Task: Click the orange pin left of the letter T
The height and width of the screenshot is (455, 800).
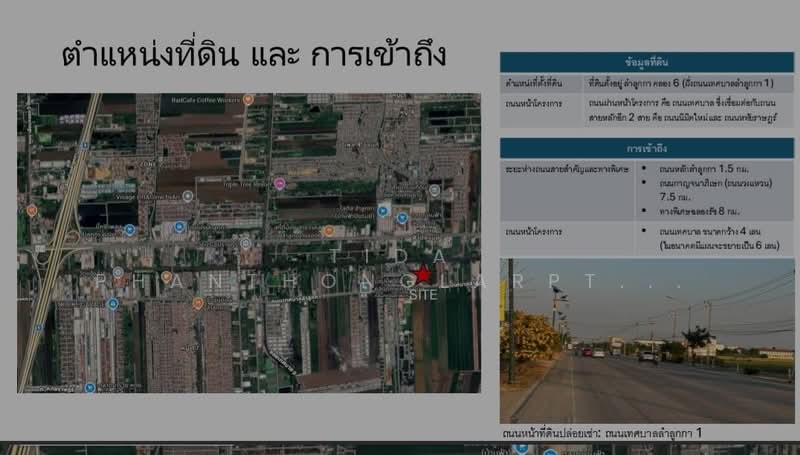Action: click(328, 231)
